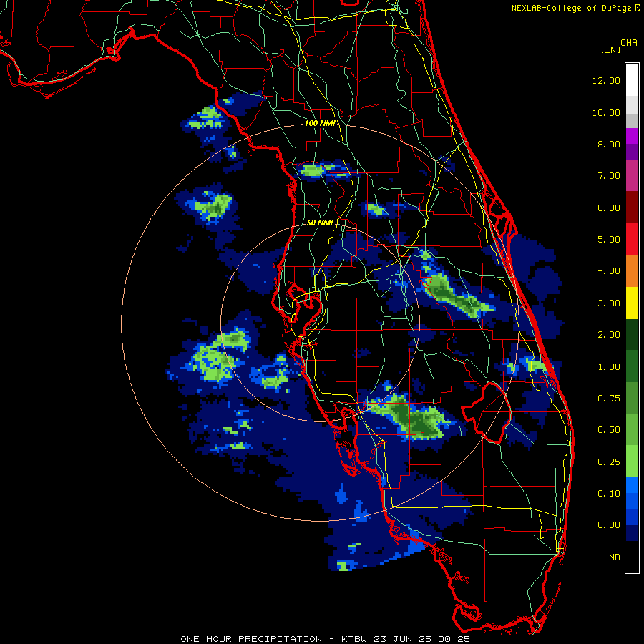Pick the white swatch in the color scale
This screenshot has width=644, height=644.
coord(632,80)
